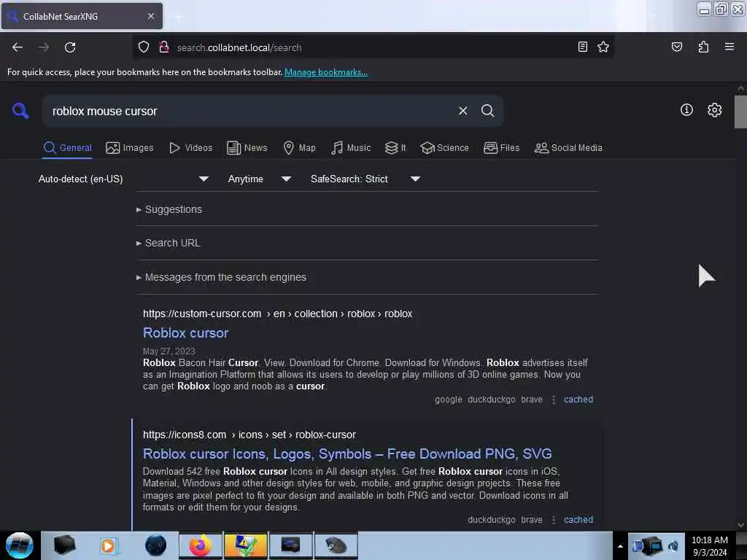Click the mouse settings taskbar icon
Image resolution: width=747 pixels, height=560 pixels.
coord(336,545)
